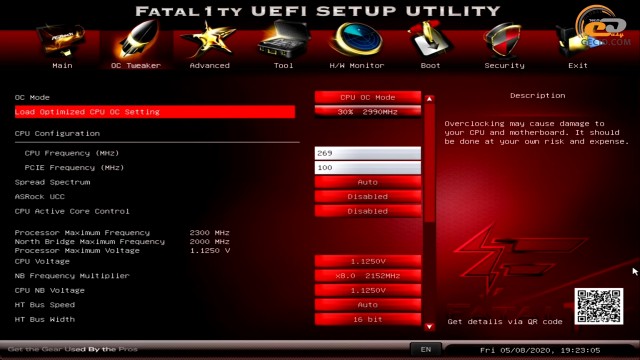Viewport: 640px width, 360px height.
Task: Open the Main tab monitor icon
Action: [x=61, y=41]
